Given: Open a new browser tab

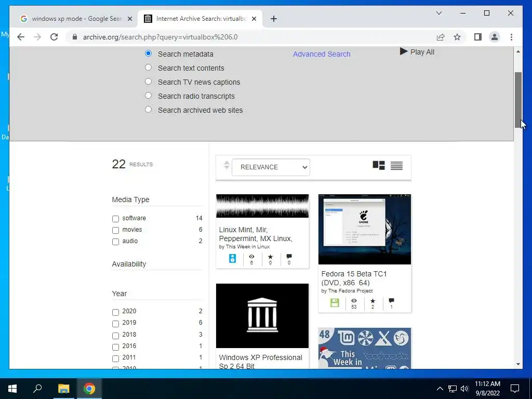Looking at the screenshot, I should tap(274, 19).
